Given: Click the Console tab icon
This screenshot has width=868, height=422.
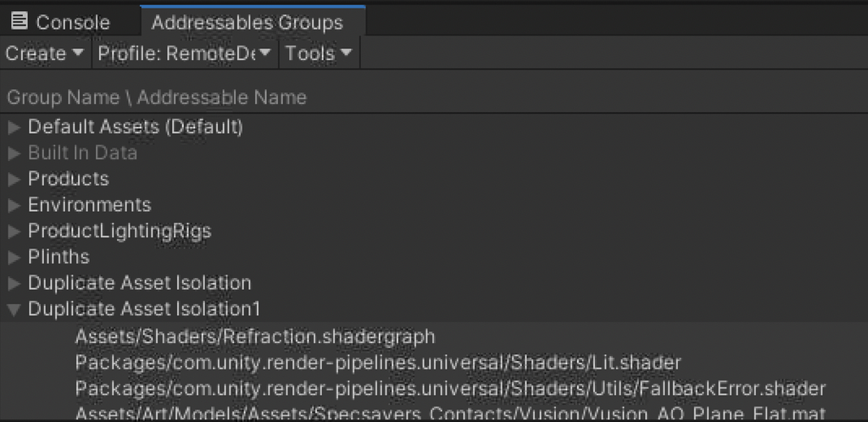Looking at the screenshot, I should tap(19, 21).
